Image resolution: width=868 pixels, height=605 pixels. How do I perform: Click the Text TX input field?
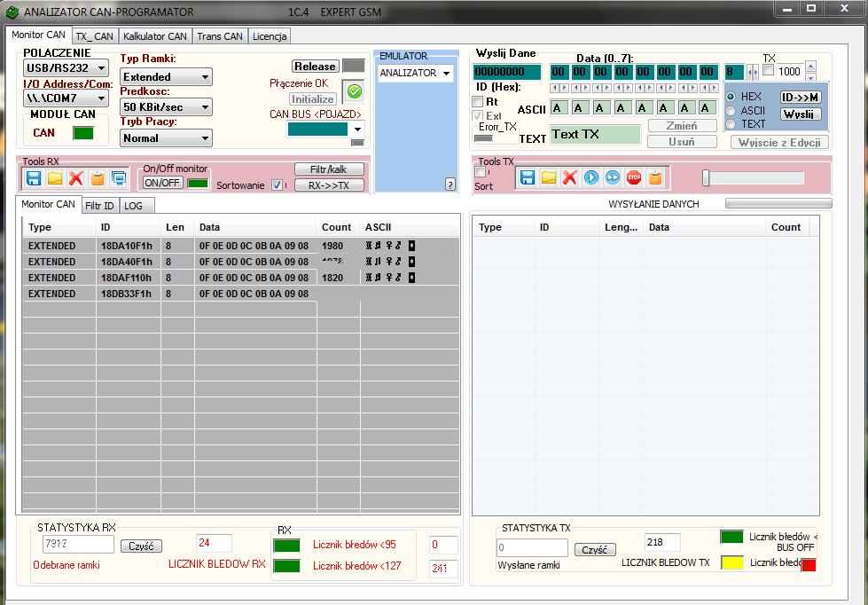(x=595, y=135)
